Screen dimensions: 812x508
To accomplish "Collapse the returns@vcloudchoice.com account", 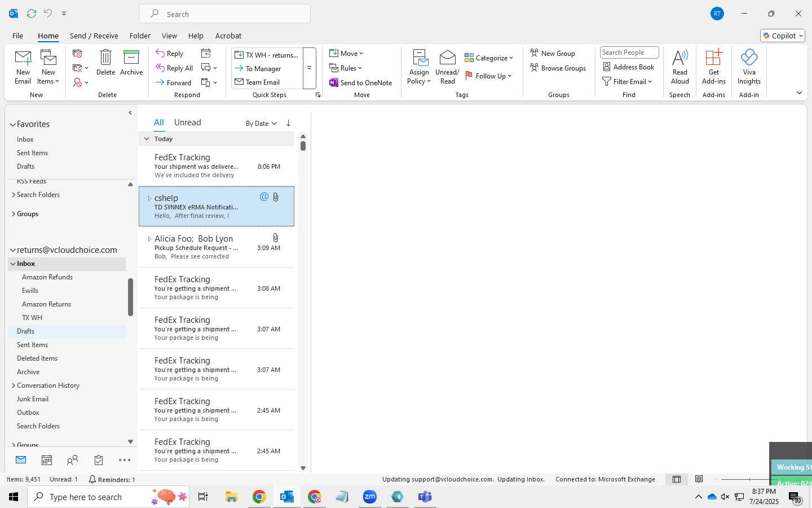I will [x=13, y=250].
